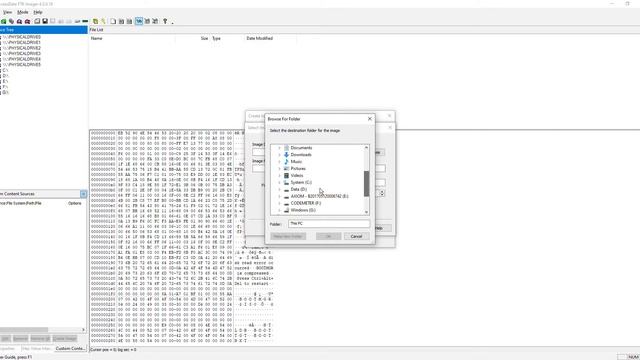
Task: Click the Remove Evidence Item toolbar icon
Action: [20, 21]
